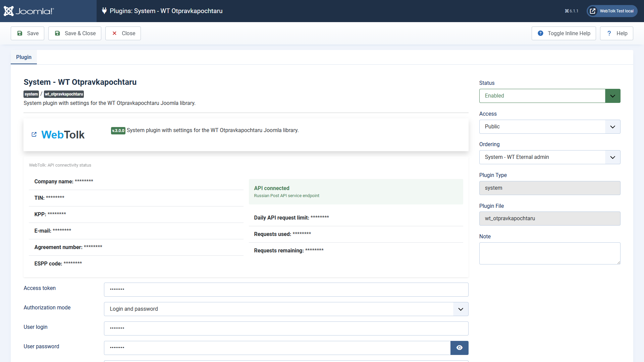This screenshot has width=644, height=362.
Task: Click the Joomla version 6.1.1 indicator
Action: 572,11
